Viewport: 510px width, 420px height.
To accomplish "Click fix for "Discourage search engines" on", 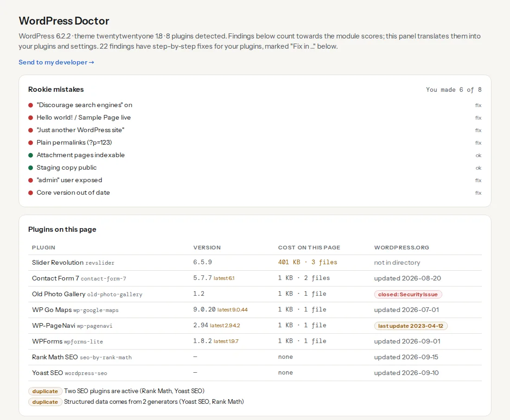I will tap(478, 105).
